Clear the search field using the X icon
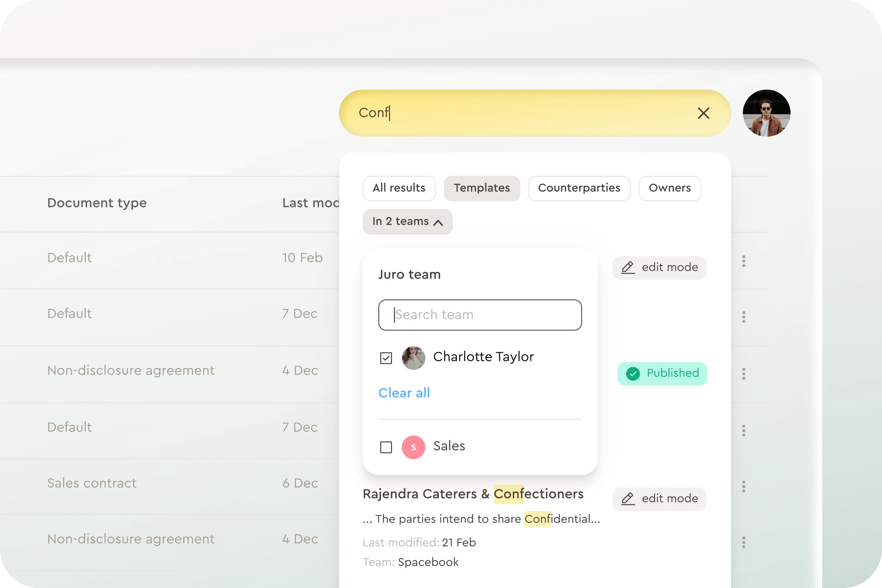The width and height of the screenshot is (882, 588). (x=704, y=114)
